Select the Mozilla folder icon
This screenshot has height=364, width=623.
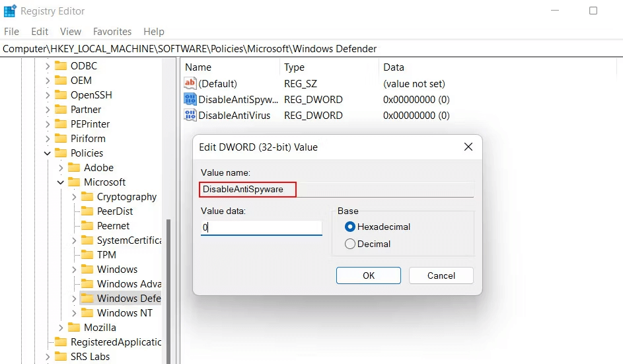pyautogui.click(x=74, y=327)
